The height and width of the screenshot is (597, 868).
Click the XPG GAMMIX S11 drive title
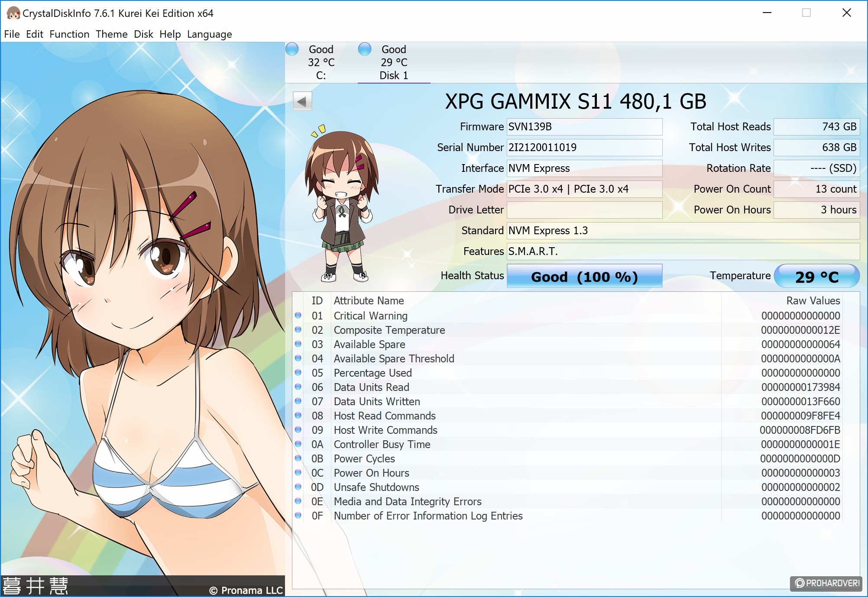click(x=576, y=102)
